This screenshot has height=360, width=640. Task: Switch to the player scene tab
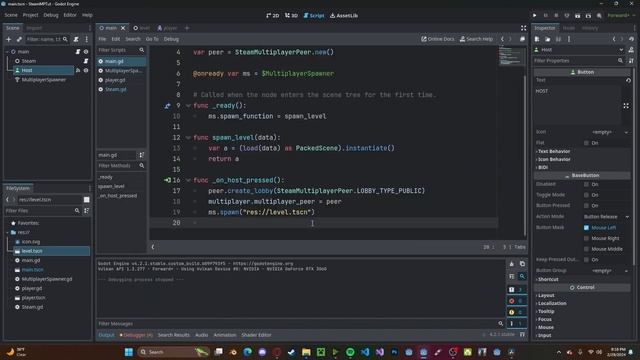[167, 28]
